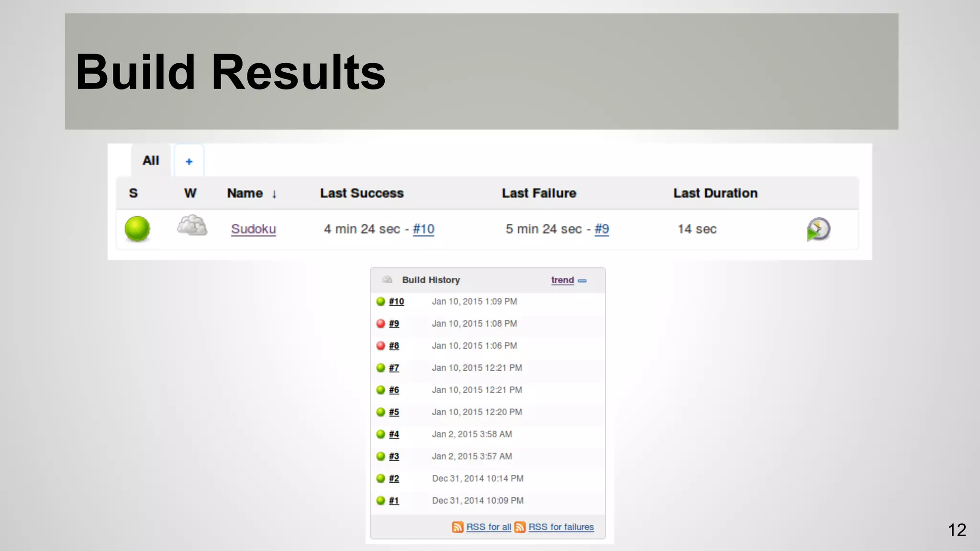Open last failed build #9 link in table
The width and height of the screenshot is (980, 551).
coord(601,229)
